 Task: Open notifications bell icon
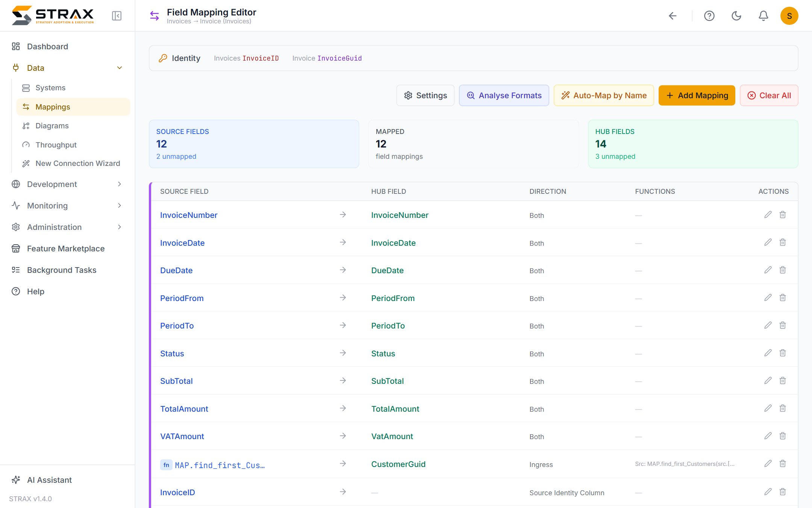[x=764, y=16]
